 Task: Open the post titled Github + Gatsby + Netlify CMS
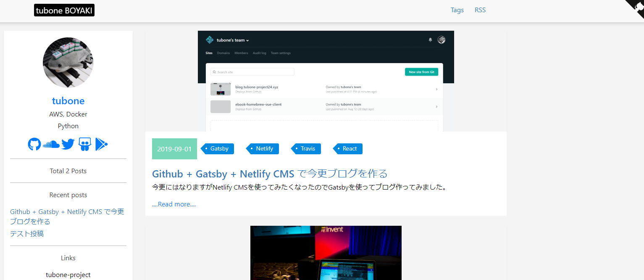pyautogui.click(x=269, y=173)
